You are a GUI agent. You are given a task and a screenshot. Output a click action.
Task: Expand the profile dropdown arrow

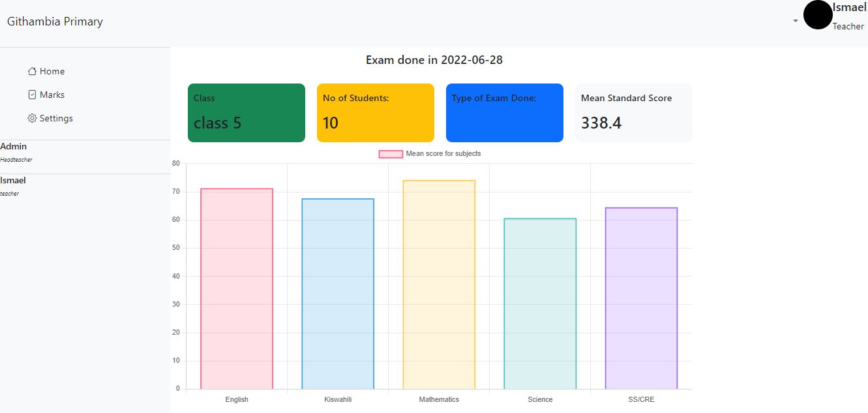click(795, 21)
